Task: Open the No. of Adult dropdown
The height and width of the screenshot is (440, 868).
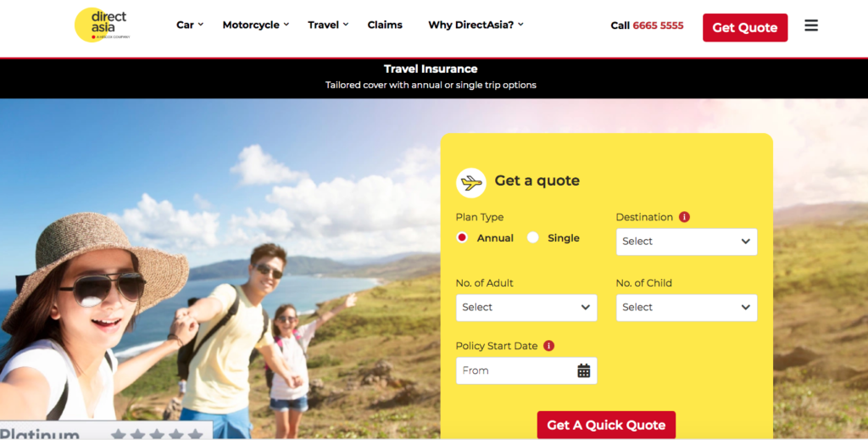Action: coord(526,308)
